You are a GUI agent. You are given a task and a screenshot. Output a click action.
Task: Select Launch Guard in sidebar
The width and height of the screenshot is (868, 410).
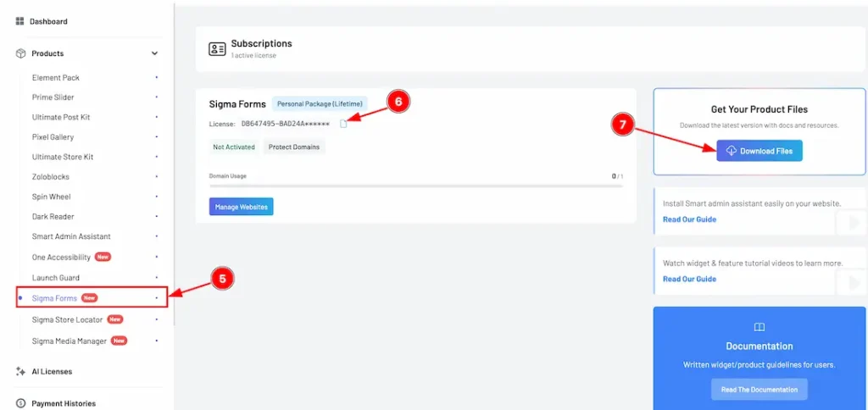(55, 278)
